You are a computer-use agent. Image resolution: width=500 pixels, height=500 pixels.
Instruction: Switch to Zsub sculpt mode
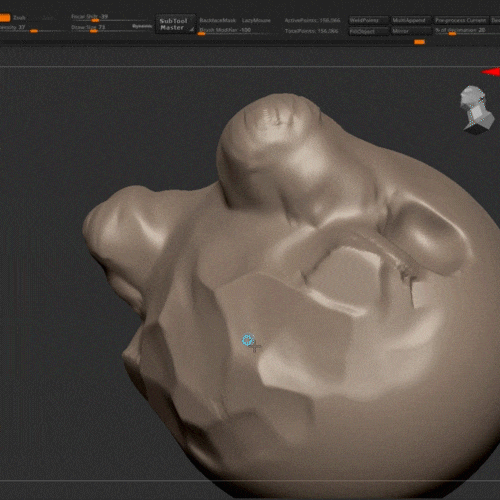(x=19, y=18)
